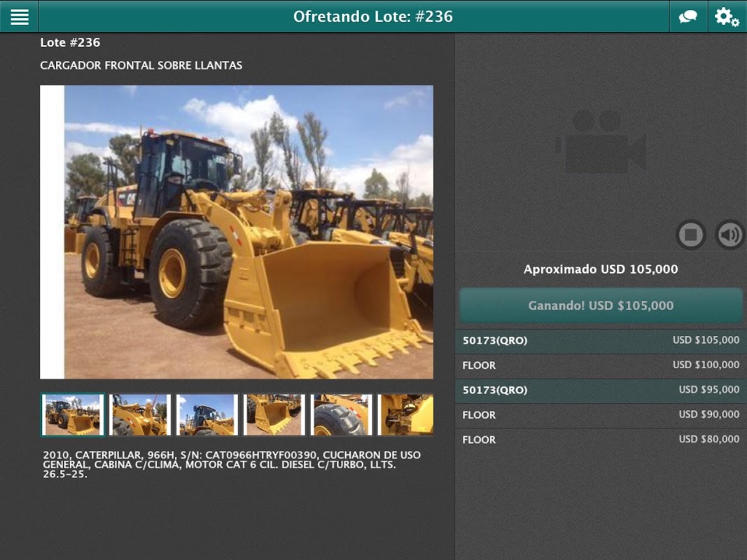Open the hamburger menu

[x=19, y=17]
